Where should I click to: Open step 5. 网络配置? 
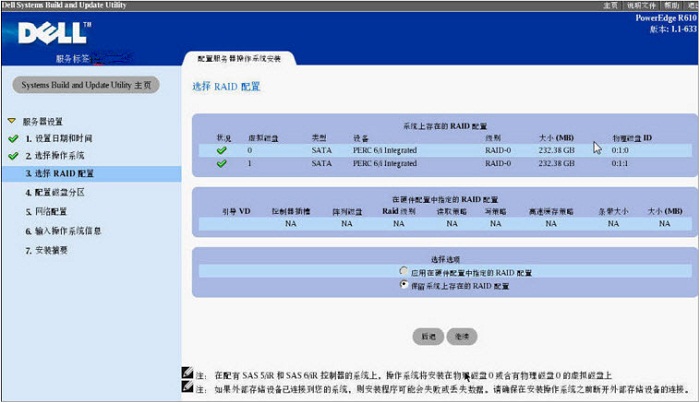pyautogui.click(x=46, y=212)
